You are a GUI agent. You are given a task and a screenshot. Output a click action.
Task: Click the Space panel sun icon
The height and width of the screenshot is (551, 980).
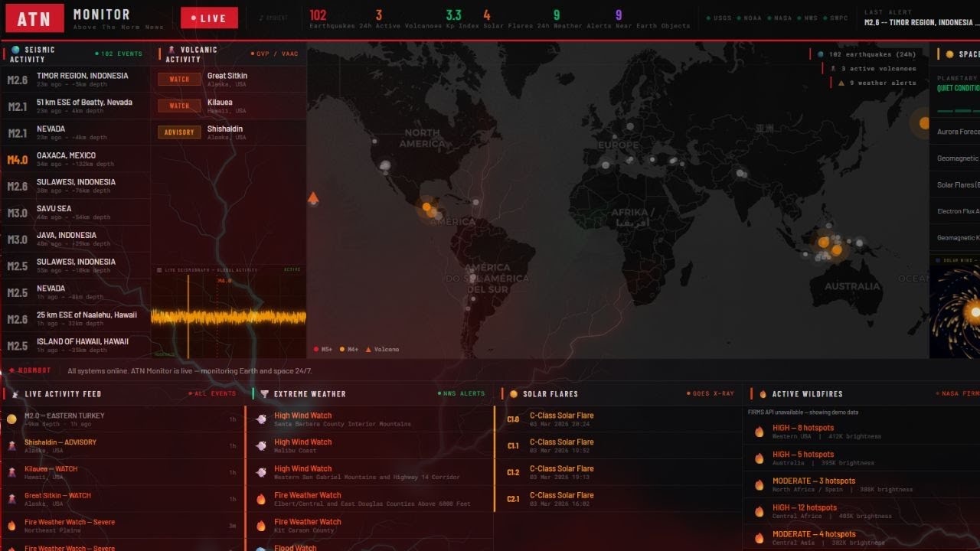949,54
